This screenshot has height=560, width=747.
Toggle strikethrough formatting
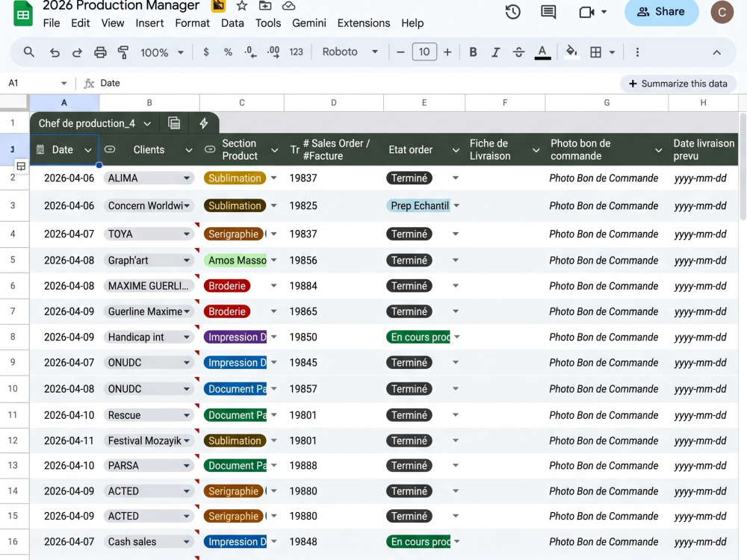click(x=519, y=52)
